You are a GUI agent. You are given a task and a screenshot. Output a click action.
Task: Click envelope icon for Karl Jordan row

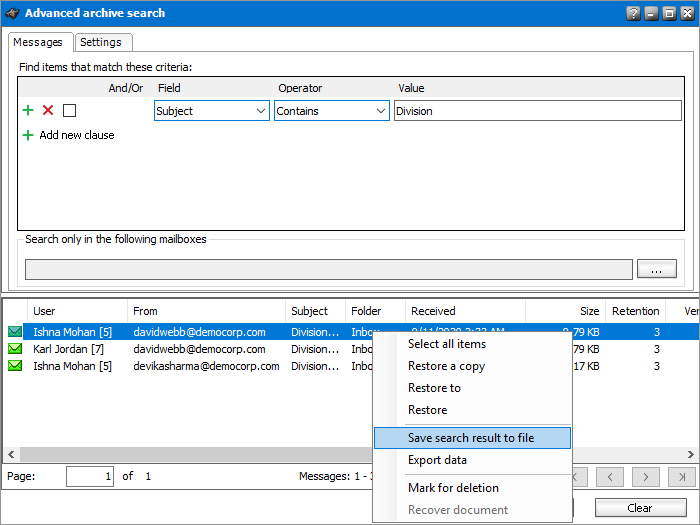point(15,349)
